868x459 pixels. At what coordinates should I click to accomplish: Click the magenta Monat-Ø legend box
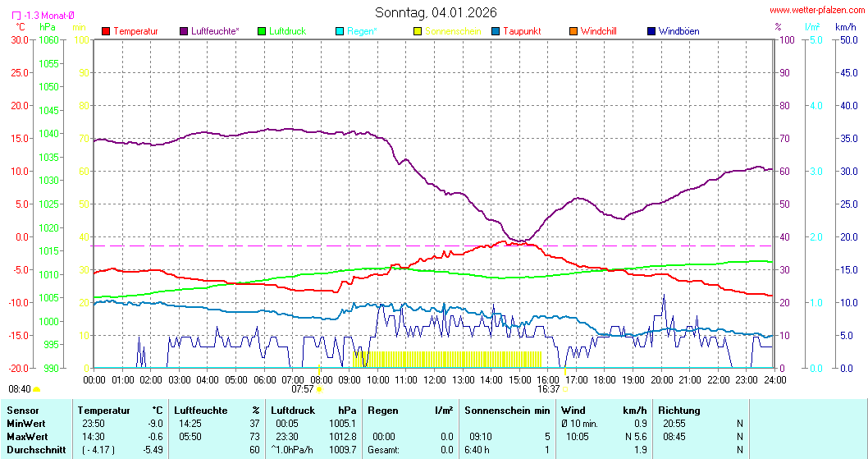[x=17, y=15]
